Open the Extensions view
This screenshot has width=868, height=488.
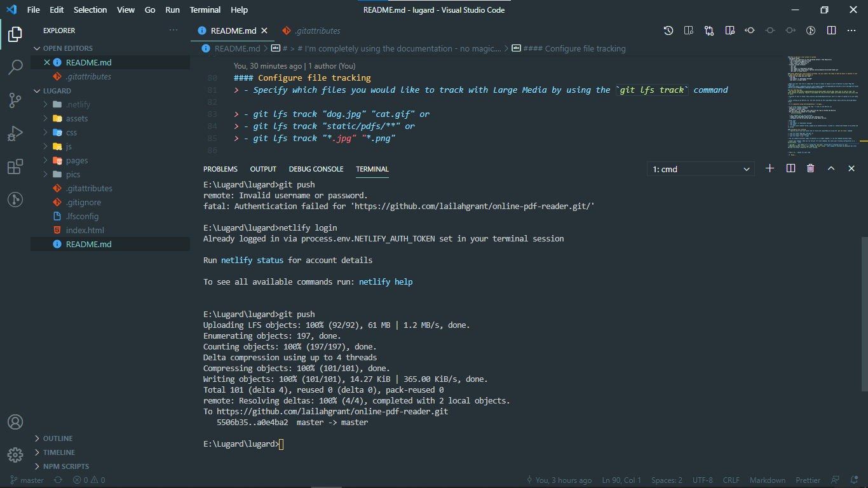tap(15, 166)
